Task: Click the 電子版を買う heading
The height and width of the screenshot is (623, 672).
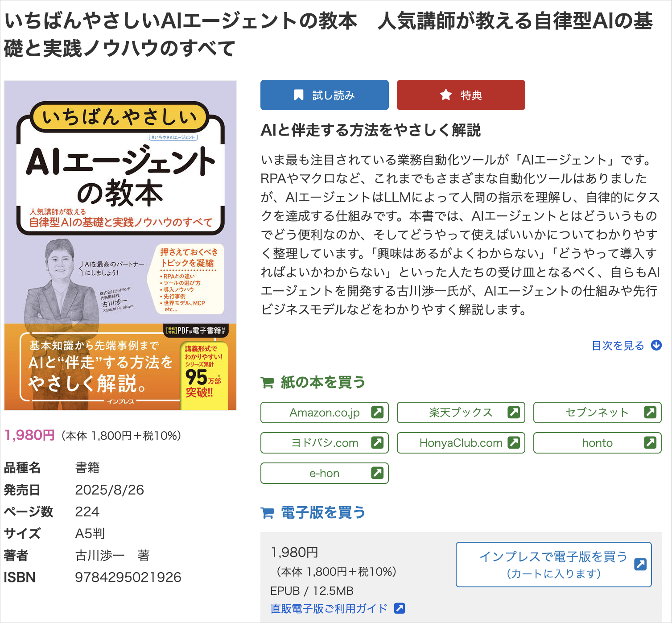Action: point(323,512)
